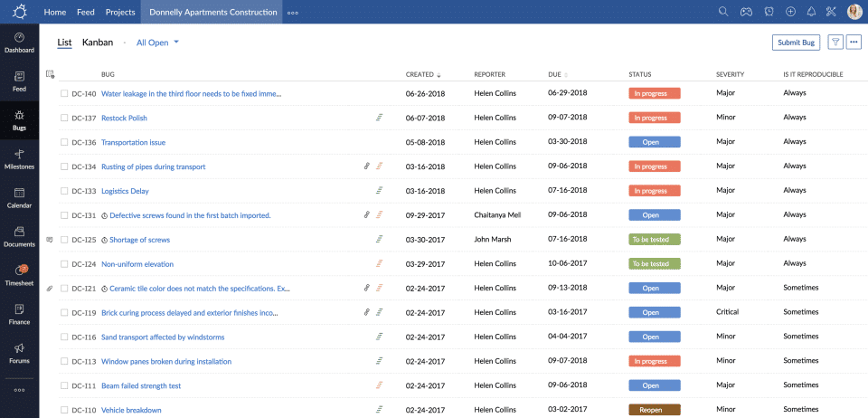The width and height of the screenshot is (868, 418).
Task: Show notifications via the bell icon
Action: coord(811,12)
